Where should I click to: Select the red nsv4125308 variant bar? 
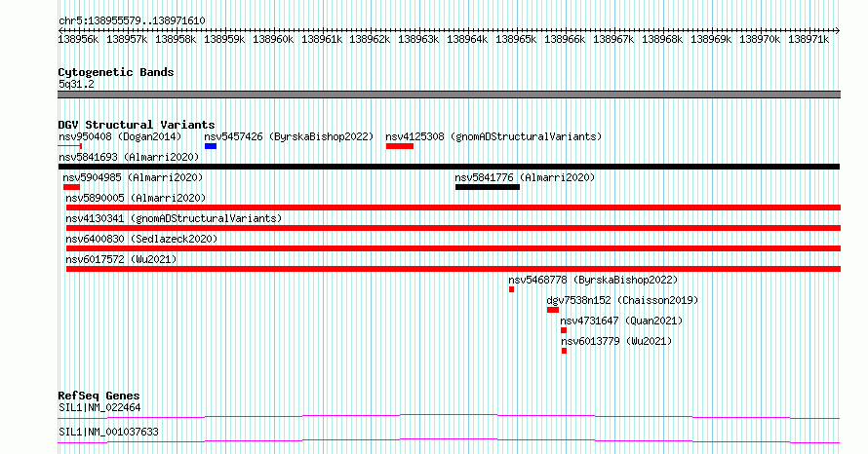(x=400, y=146)
